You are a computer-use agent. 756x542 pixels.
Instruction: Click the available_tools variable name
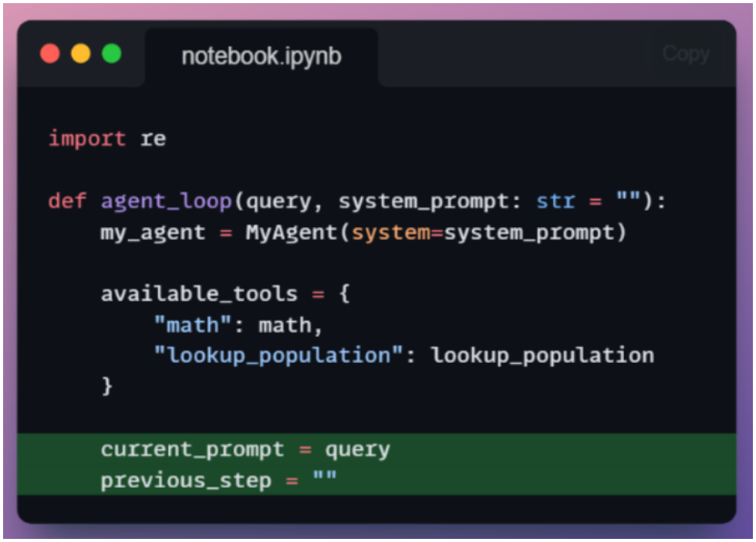pyautogui.click(x=199, y=293)
